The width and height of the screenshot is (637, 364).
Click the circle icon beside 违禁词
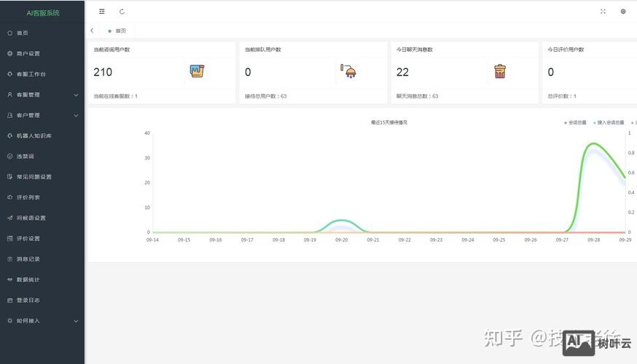point(9,157)
